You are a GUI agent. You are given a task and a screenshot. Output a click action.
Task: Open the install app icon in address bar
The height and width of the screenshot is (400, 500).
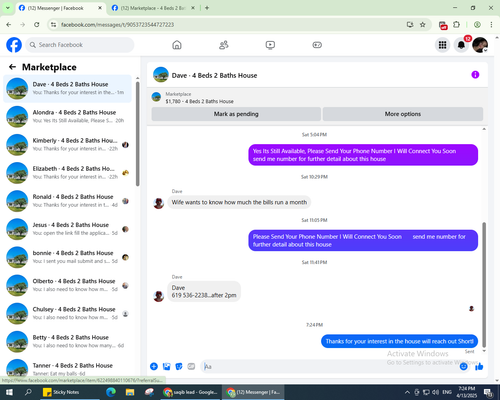410,25
